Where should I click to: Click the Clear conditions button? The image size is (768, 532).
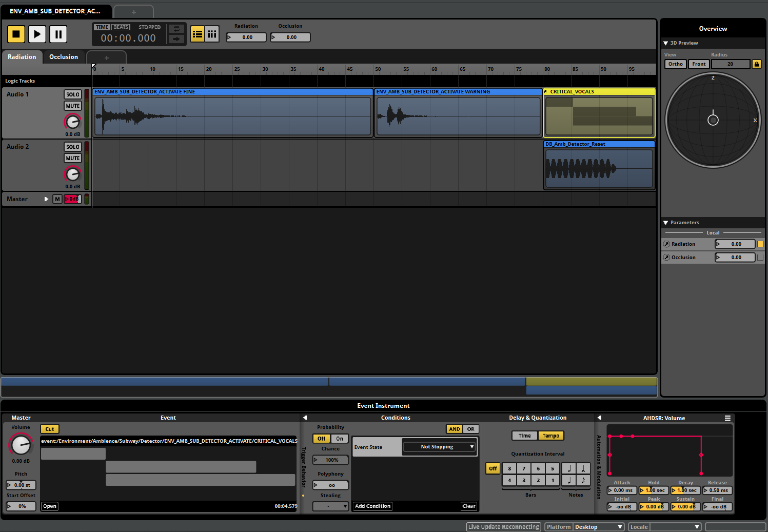click(469, 506)
